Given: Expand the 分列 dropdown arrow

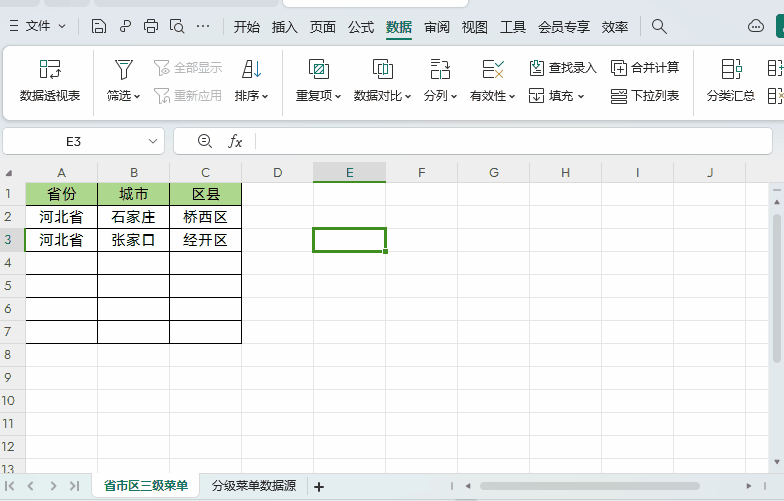Looking at the screenshot, I should (454, 96).
